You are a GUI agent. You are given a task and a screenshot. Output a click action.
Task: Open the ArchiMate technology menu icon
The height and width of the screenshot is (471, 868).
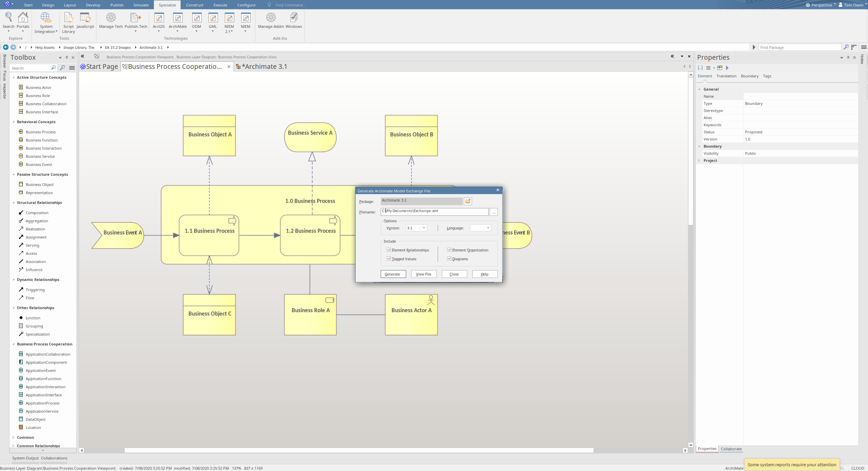point(178,18)
